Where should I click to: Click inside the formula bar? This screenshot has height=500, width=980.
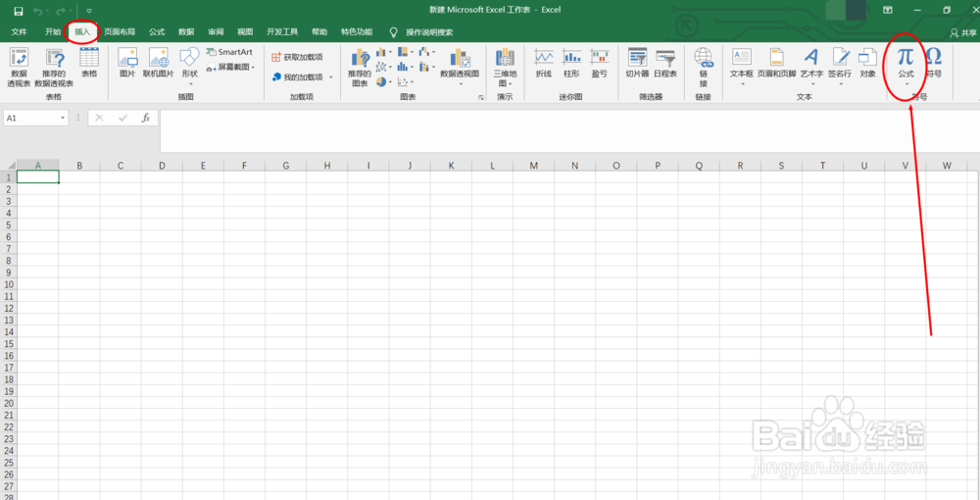[568, 130]
